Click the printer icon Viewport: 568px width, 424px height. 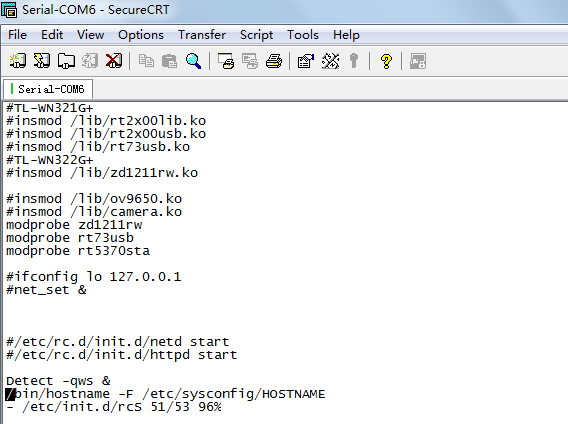click(274, 61)
